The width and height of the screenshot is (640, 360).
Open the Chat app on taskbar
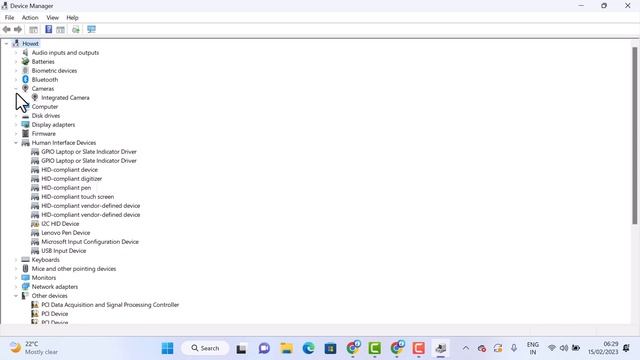click(x=264, y=348)
